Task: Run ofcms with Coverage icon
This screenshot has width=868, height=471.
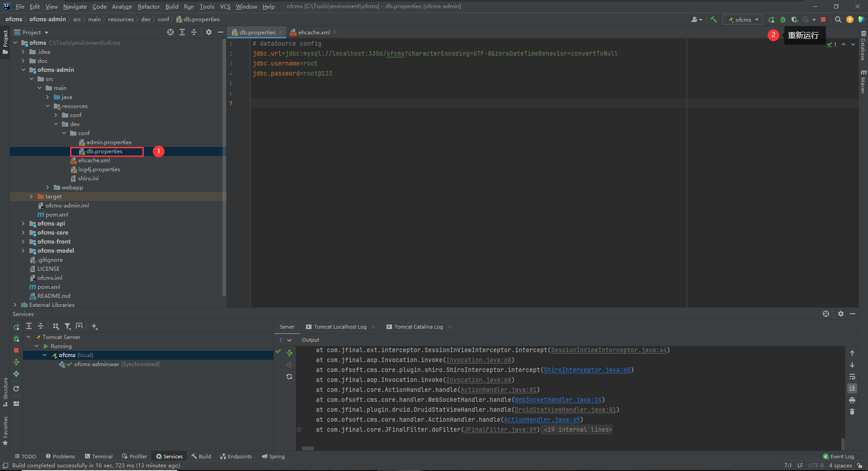Action: 794,19
